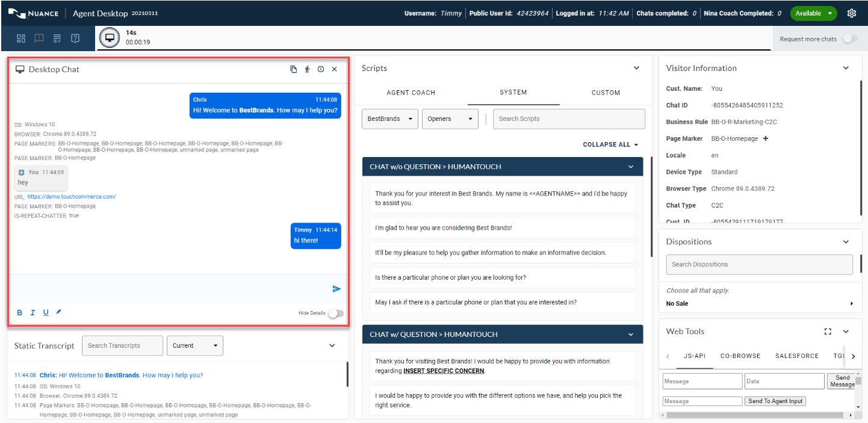Click the Send To Agent Input button
This screenshot has width=868, height=423.
pos(775,401)
